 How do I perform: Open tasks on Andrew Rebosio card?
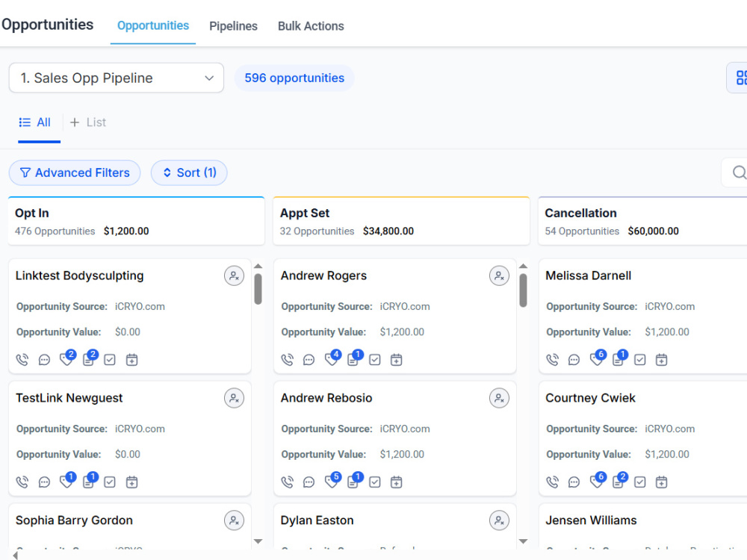375,482
